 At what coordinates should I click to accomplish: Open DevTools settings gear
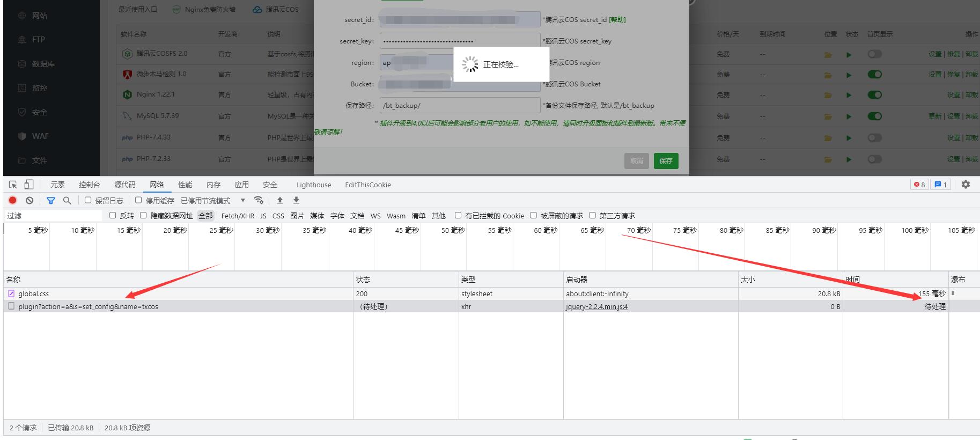tap(966, 185)
